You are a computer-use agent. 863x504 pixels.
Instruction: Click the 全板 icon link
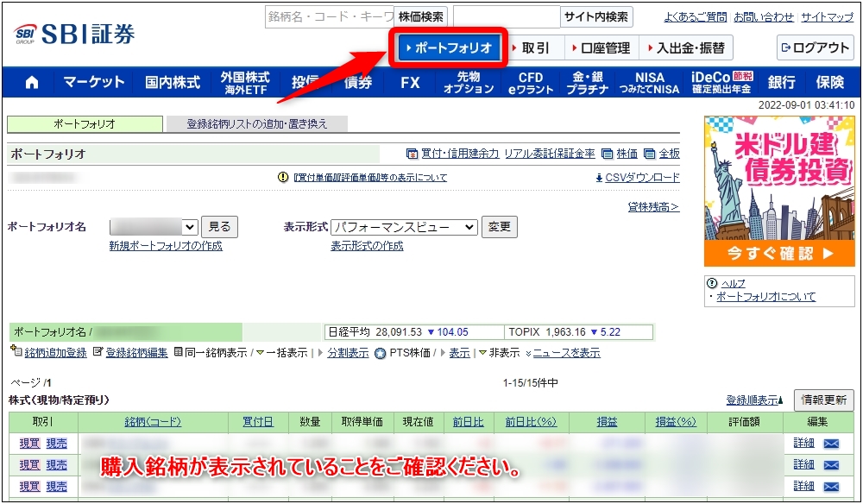pos(662,154)
